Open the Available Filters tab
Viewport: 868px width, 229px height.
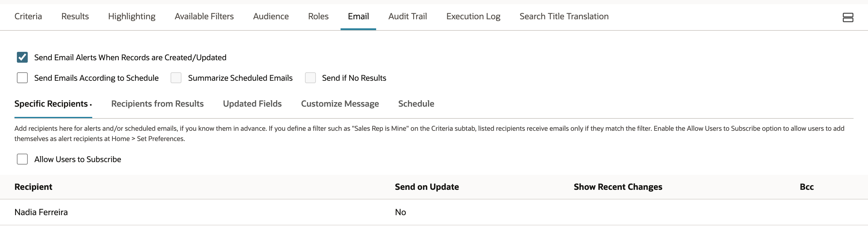click(204, 16)
